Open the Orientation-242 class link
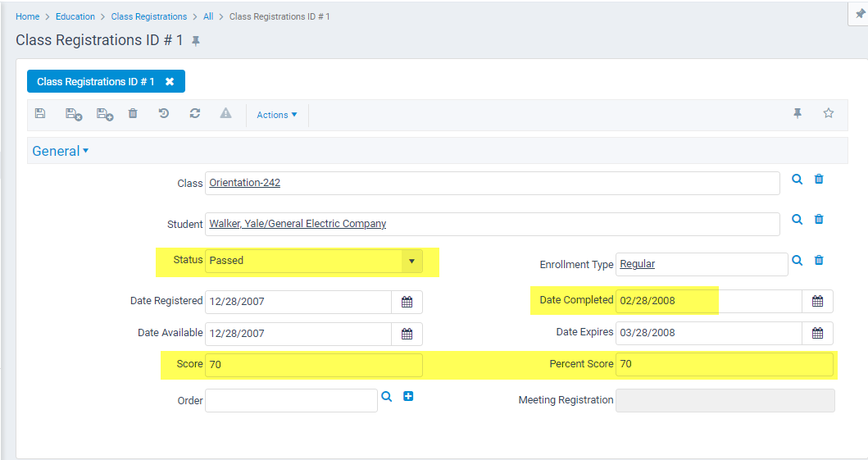The height and width of the screenshot is (460, 868). click(245, 183)
